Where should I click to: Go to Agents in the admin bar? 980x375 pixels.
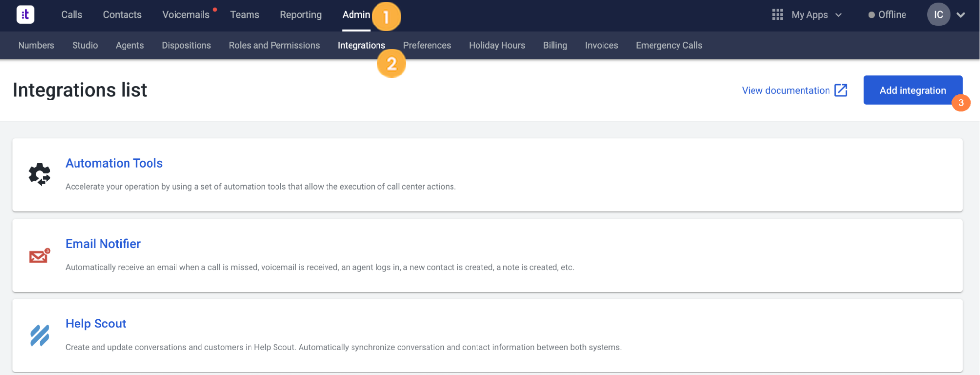pos(129,45)
